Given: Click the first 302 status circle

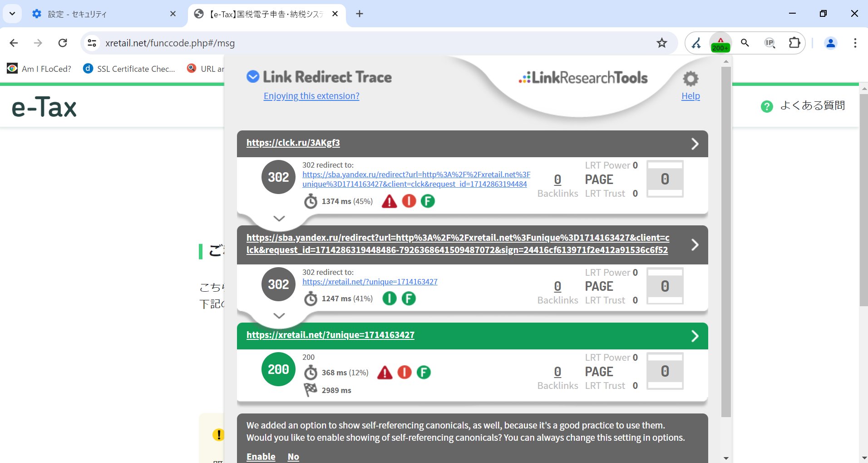Looking at the screenshot, I should pos(278,177).
